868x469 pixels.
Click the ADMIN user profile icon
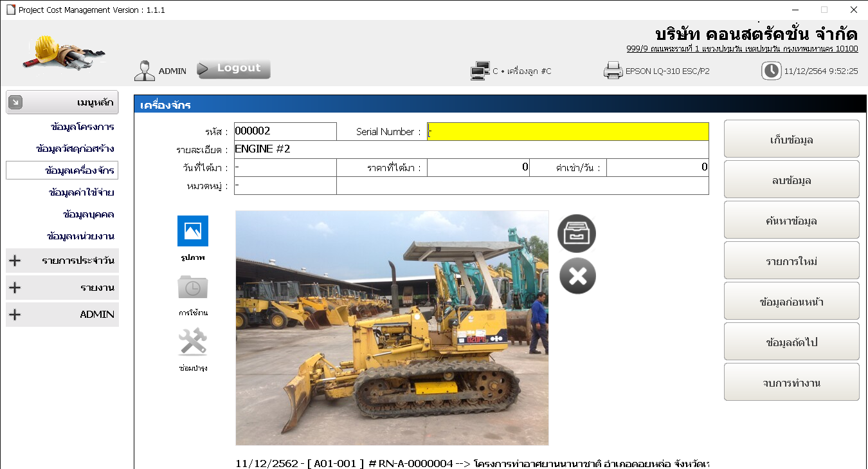[145, 71]
